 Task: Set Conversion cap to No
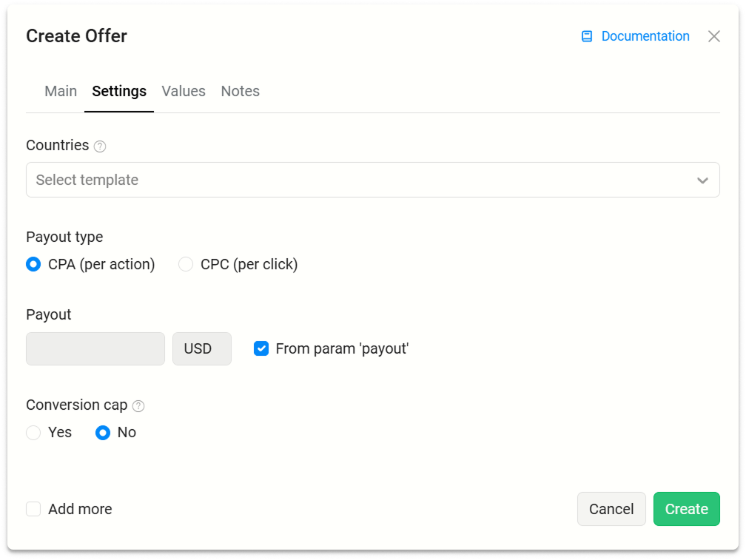(x=103, y=433)
